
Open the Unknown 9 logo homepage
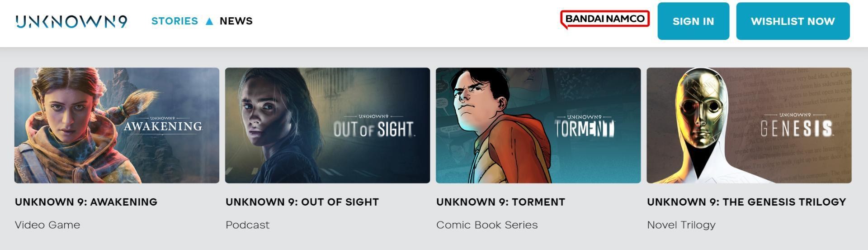click(71, 21)
